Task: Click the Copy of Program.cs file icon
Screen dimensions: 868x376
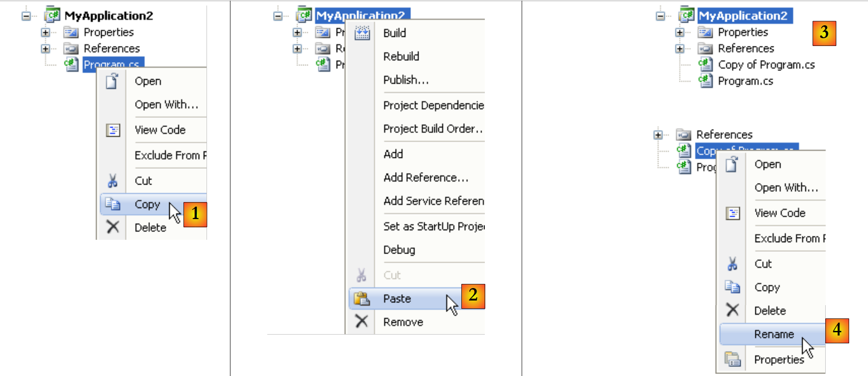Action: [x=705, y=65]
